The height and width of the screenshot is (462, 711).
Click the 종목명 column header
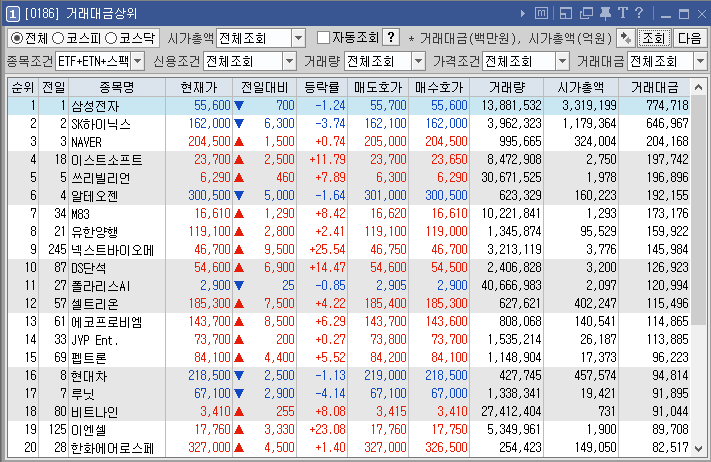117,87
